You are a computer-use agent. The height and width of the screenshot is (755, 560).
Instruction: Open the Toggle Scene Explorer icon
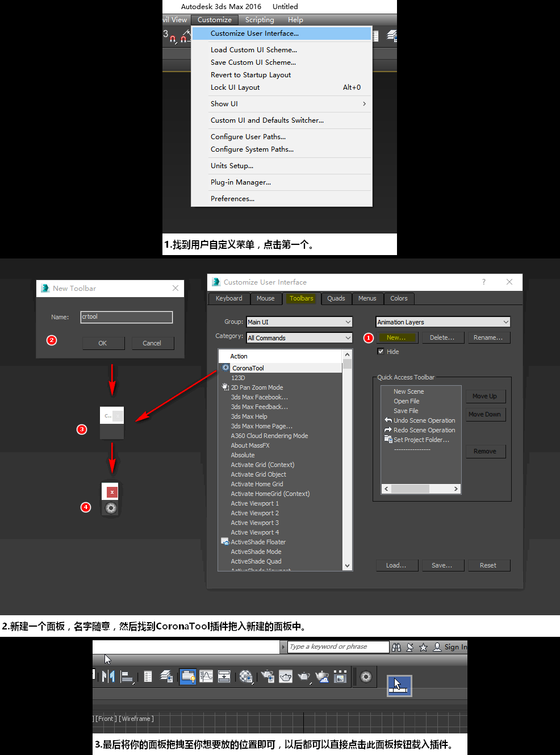(x=148, y=677)
